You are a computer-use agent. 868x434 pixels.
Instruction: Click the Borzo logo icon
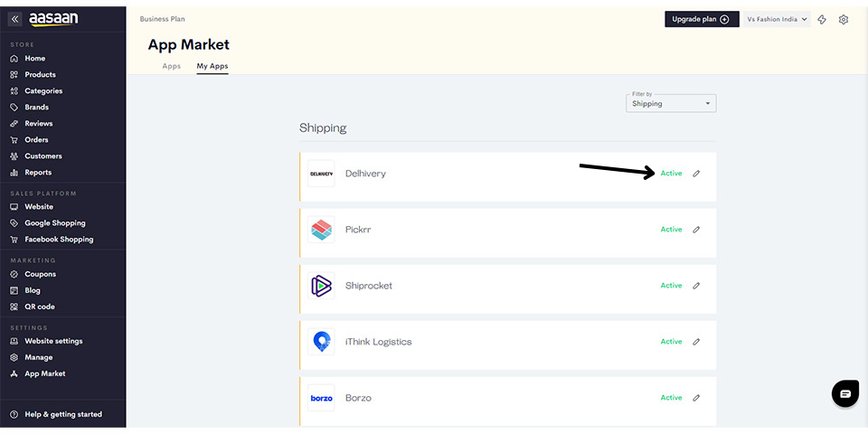(x=321, y=398)
